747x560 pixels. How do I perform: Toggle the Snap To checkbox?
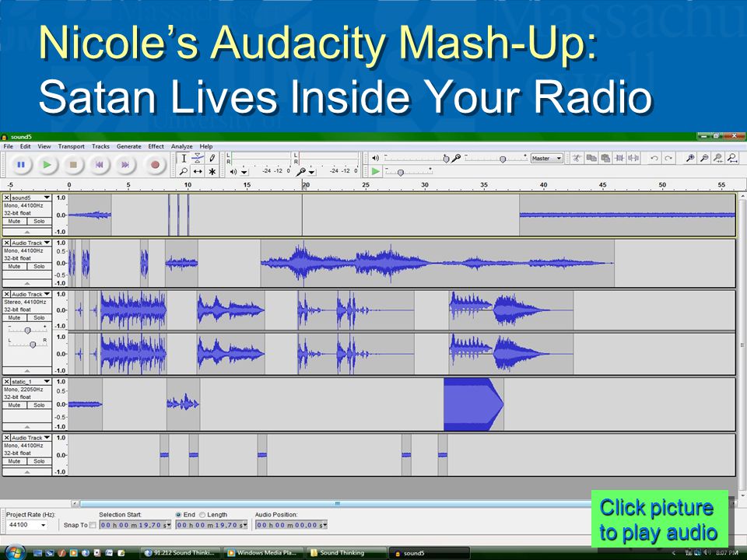(x=93, y=525)
